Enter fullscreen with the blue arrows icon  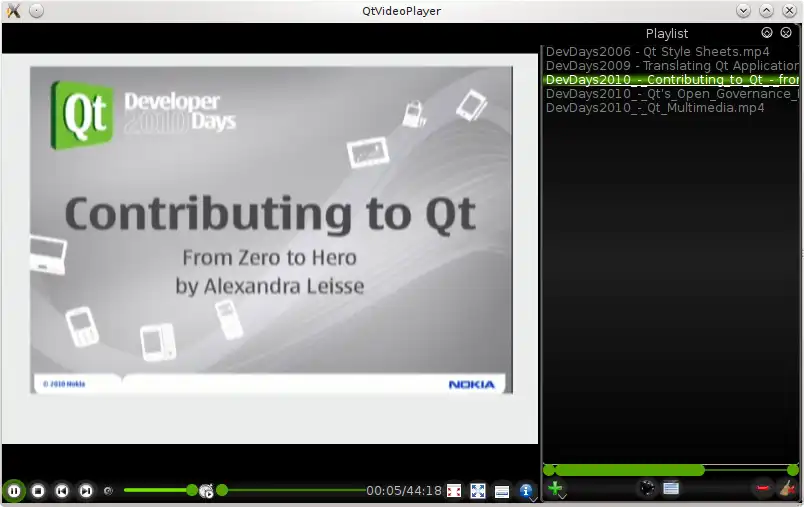pyautogui.click(x=478, y=491)
